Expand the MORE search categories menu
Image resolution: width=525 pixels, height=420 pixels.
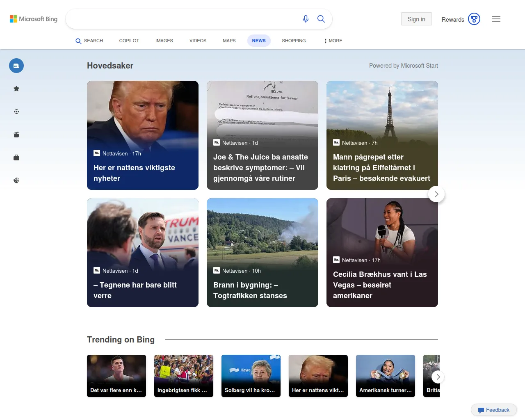pos(333,41)
